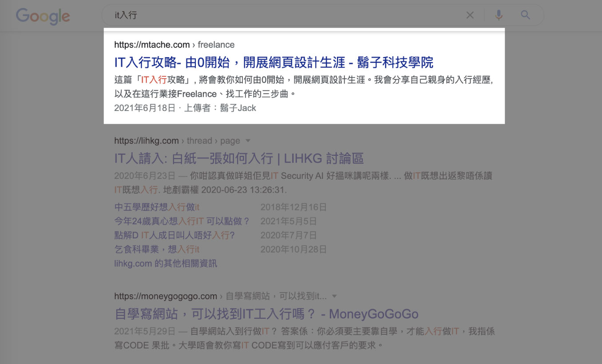Viewport: 602px width, 364px height.
Task: Click the Google logo
Action: 43,16
